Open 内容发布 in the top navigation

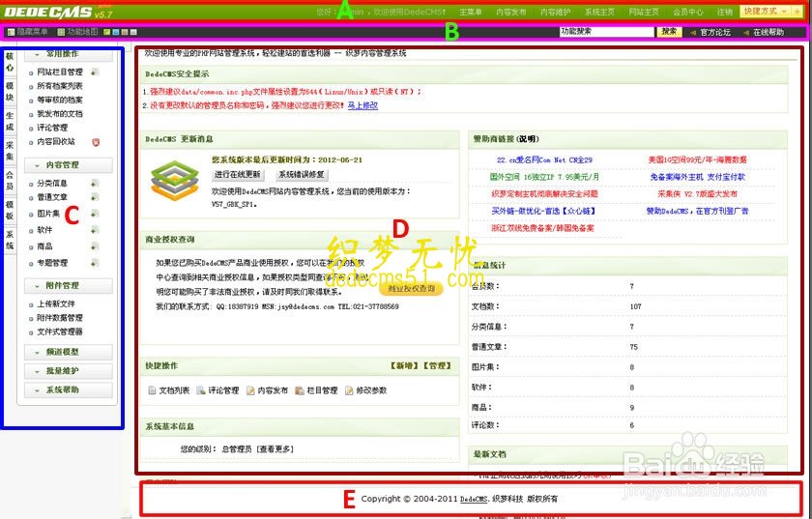tap(510, 12)
